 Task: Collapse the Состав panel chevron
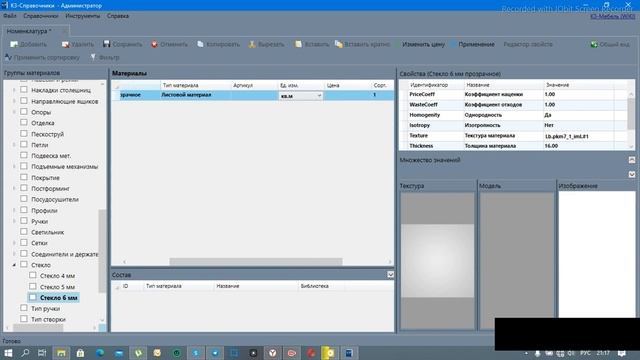pyautogui.click(x=390, y=275)
